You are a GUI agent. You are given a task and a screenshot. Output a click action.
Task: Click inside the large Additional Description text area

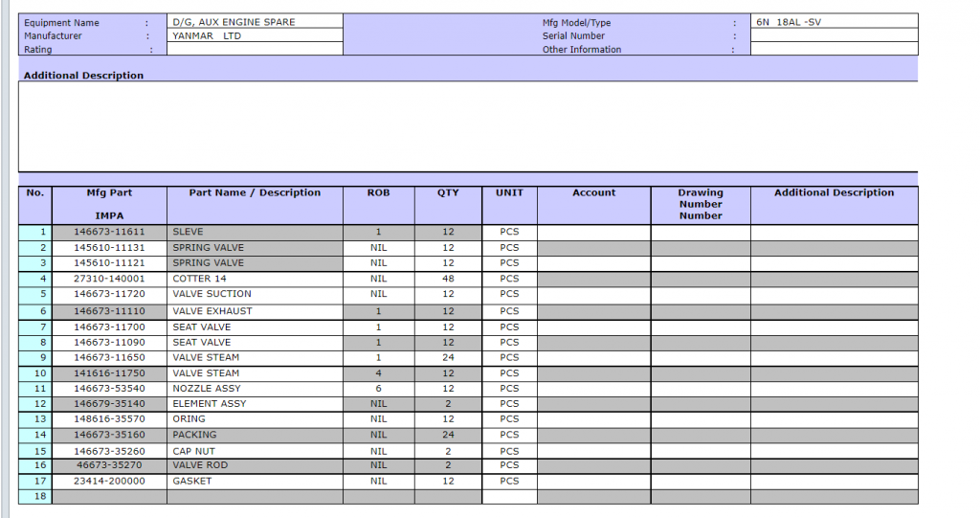[467, 126]
